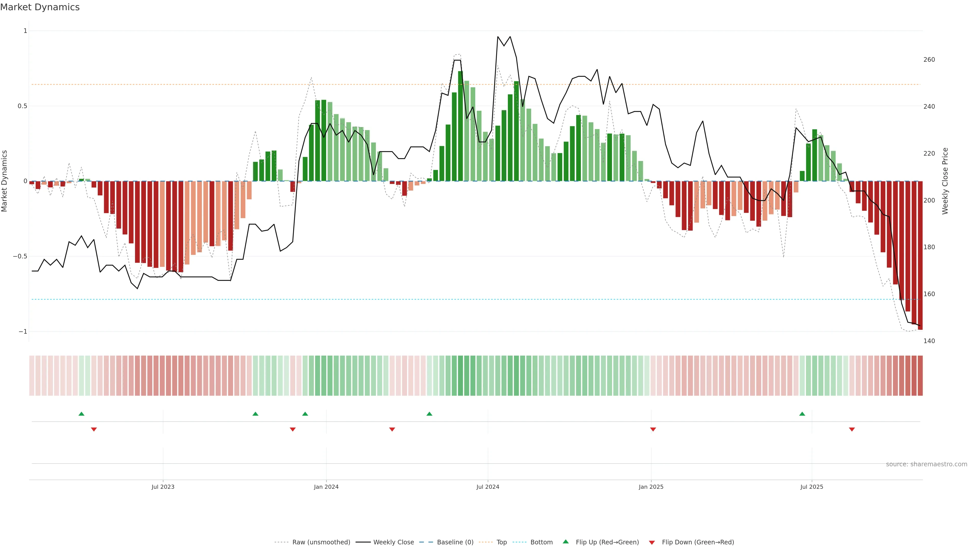Hide the Top threshold legend entry
Screen dimensions: 980x551
[501, 542]
